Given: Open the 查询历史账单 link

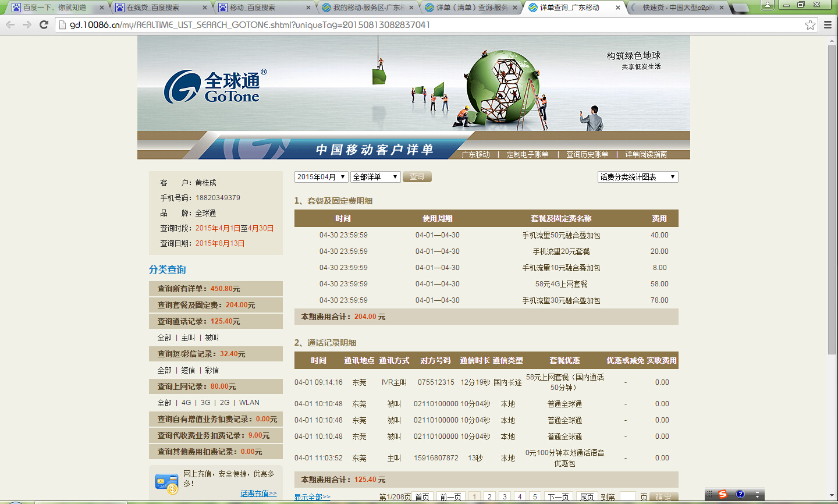Looking at the screenshot, I should pos(587,154).
